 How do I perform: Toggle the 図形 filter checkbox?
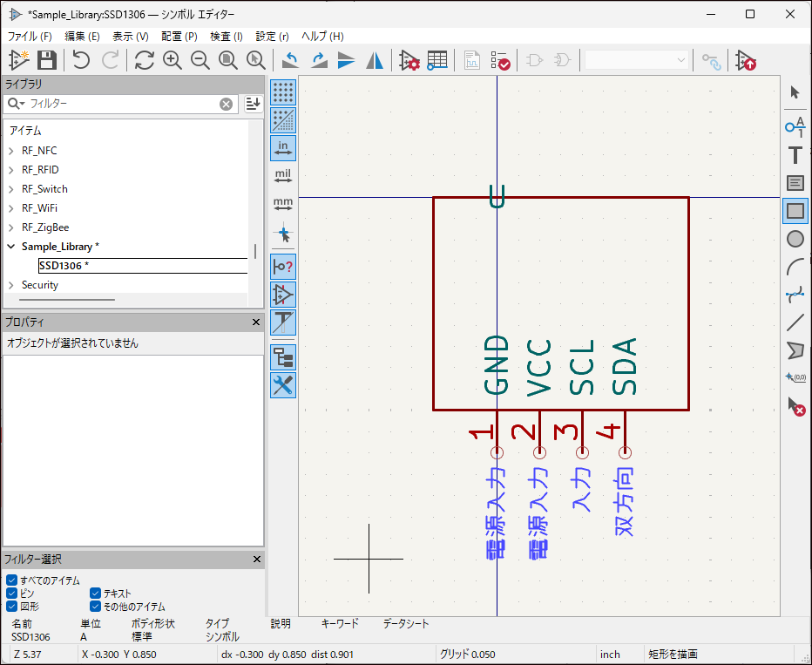point(11,607)
